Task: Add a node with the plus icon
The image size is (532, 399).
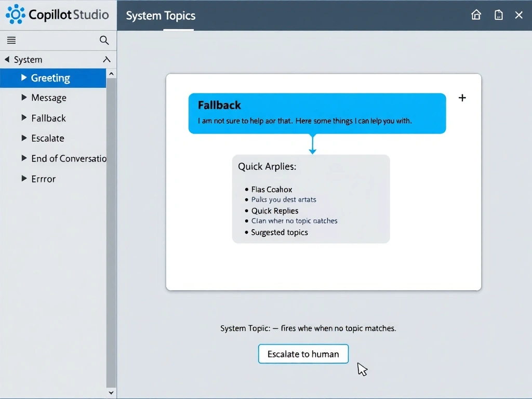Action: pos(462,98)
